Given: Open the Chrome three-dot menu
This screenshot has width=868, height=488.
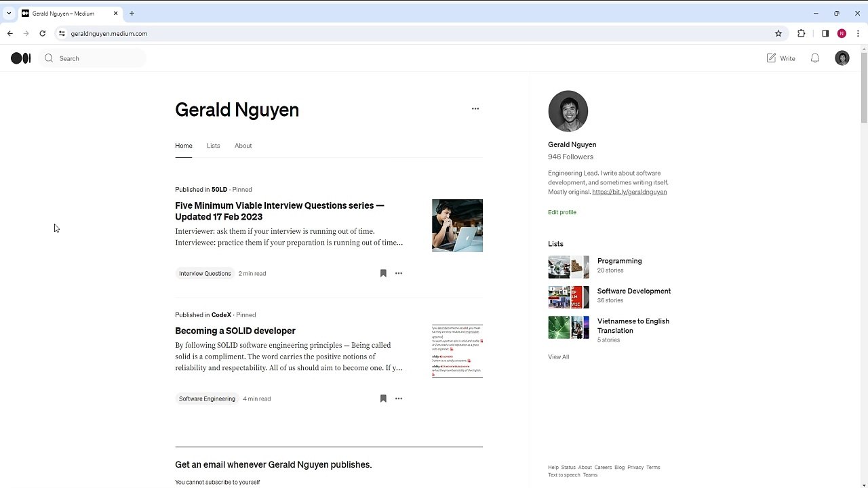Looking at the screenshot, I should pos(858,33).
